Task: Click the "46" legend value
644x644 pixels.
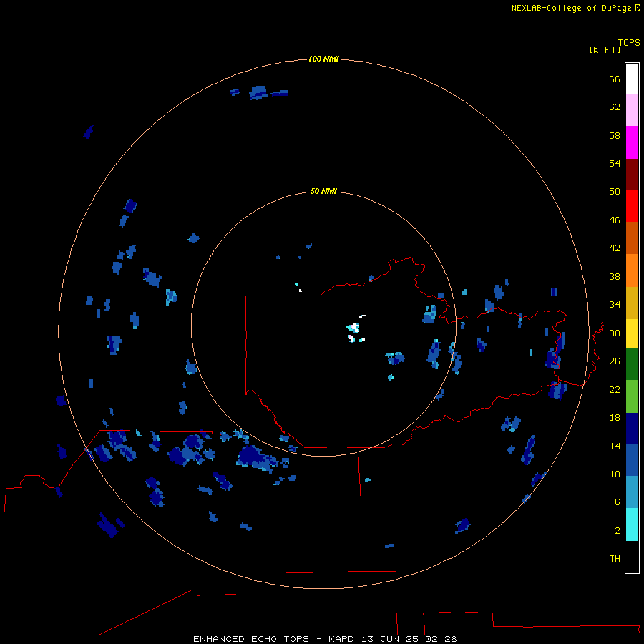Action: (615, 220)
